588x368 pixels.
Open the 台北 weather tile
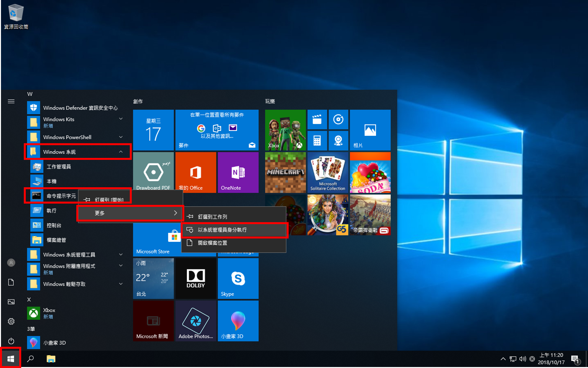tap(153, 279)
